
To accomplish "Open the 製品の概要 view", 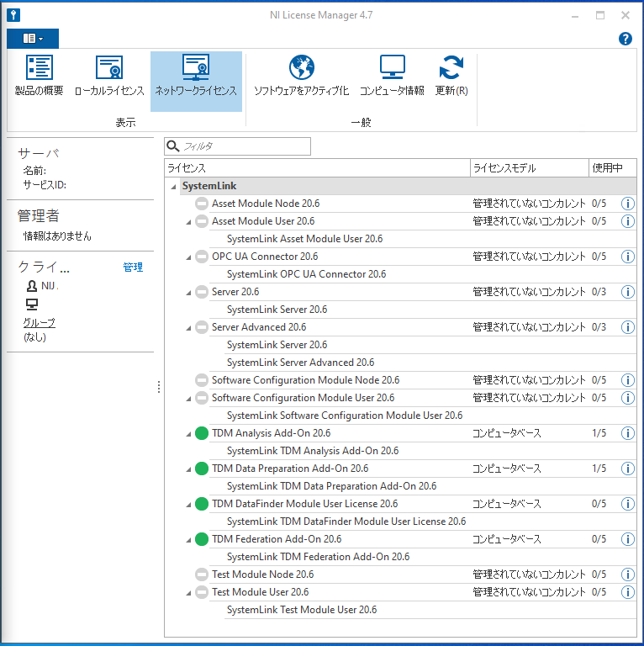I will point(39,77).
